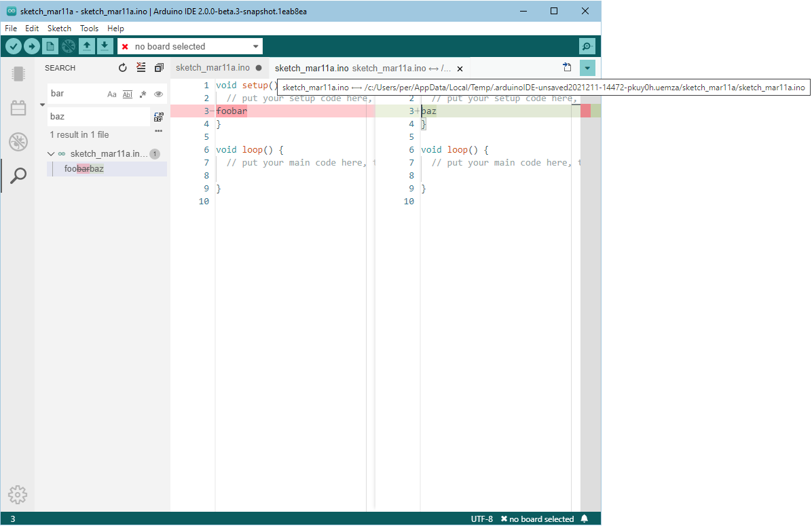Open the Tools menu
This screenshot has height=526, width=812.
[x=89, y=29]
